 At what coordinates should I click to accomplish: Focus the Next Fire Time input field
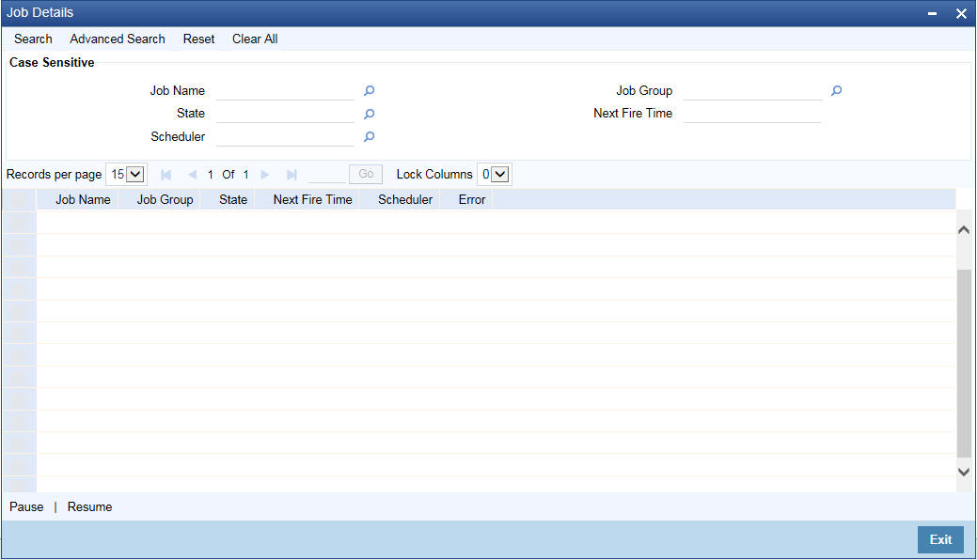[752, 114]
